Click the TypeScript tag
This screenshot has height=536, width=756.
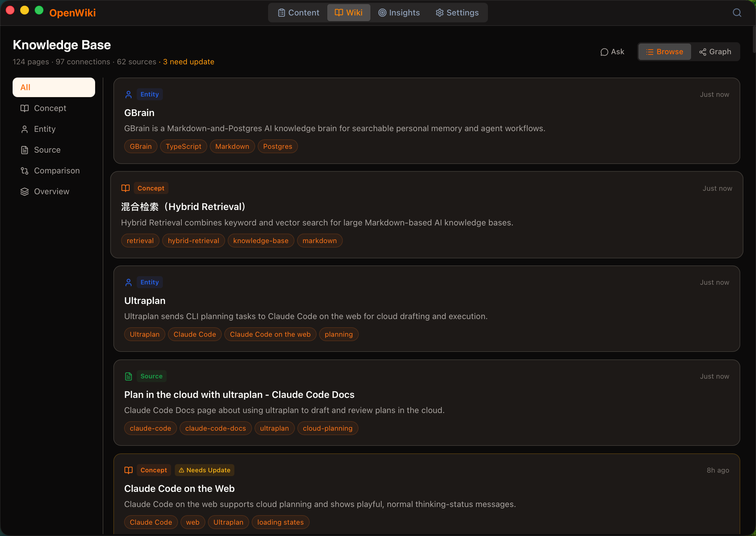[184, 147]
